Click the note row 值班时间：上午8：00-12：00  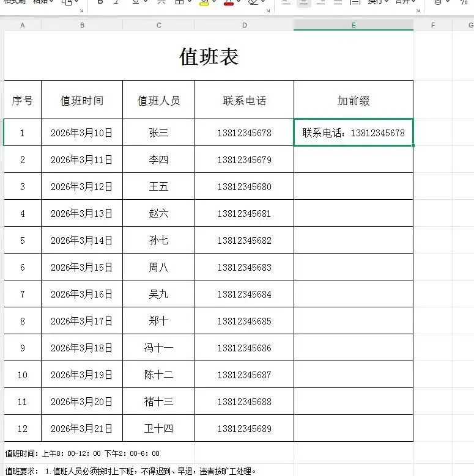tap(83, 453)
